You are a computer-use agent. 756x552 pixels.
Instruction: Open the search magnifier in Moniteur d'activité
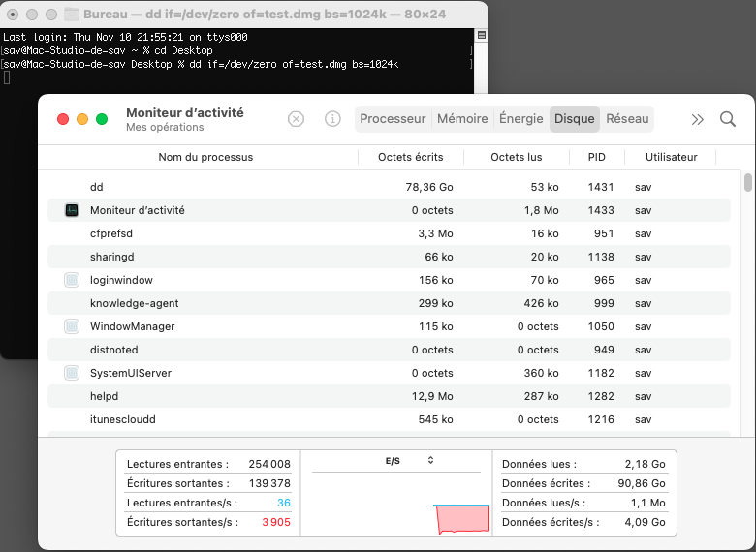[728, 119]
